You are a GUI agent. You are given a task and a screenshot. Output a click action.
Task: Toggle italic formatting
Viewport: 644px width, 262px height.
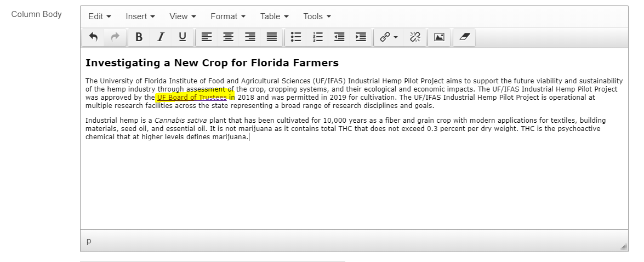click(x=161, y=37)
